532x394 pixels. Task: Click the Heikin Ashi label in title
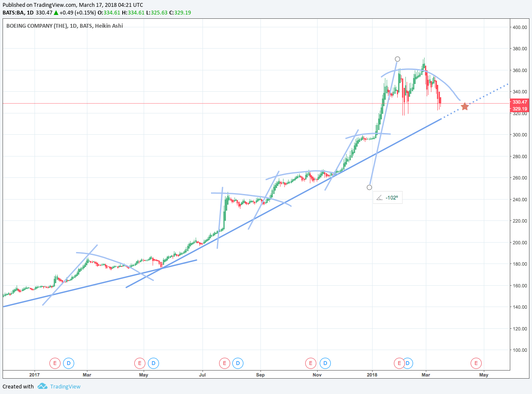pyautogui.click(x=109, y=26)
